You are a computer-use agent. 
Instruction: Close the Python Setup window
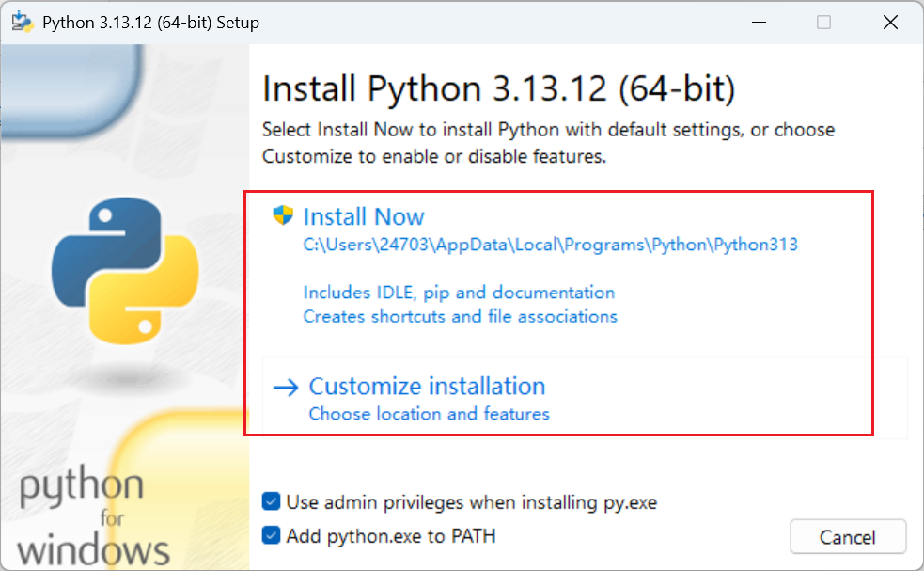[x=890, y=23]
